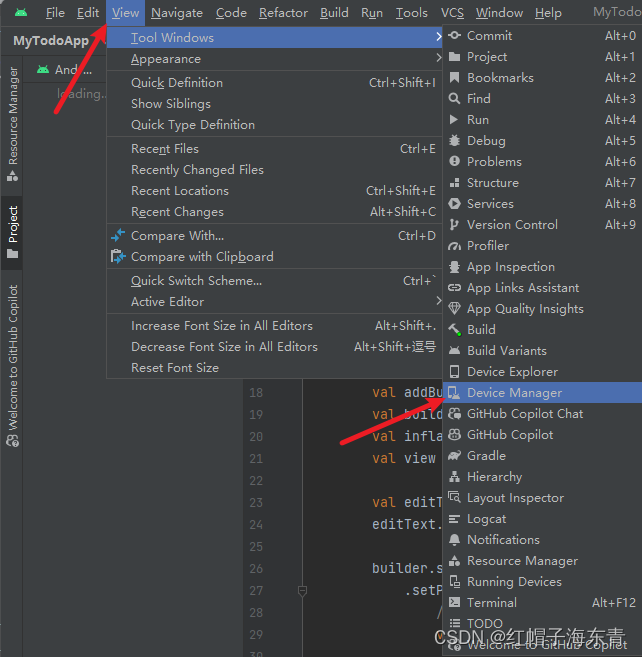Open App Links Assistant
The width and height of the screenshot is (642, 657).
pyautogui.click(x=542, y=288)
